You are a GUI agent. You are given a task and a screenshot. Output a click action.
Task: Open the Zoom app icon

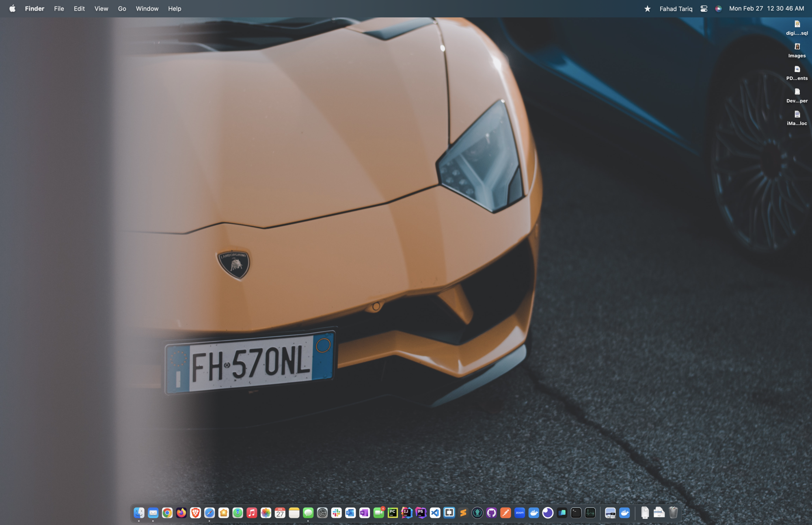tap(520, 513)
